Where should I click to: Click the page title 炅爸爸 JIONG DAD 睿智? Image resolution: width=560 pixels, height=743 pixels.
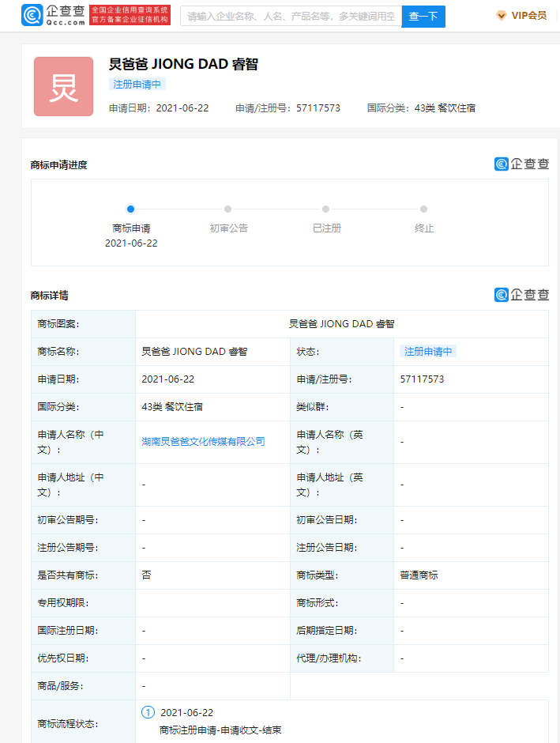[183, 64]
